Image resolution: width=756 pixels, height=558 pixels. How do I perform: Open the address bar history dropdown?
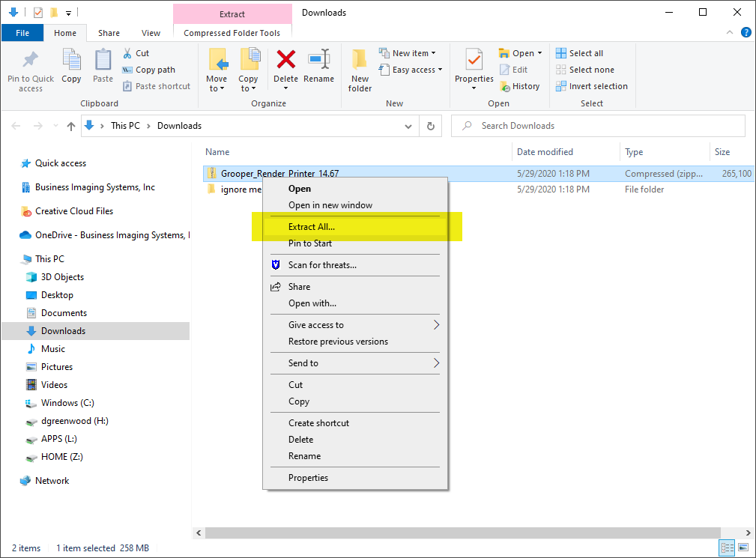tap(408, 127)
